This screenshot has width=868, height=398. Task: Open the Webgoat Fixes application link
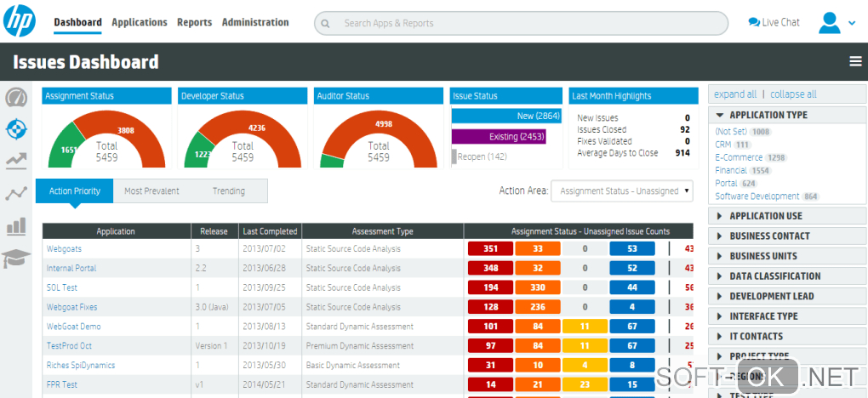(72, 307)
